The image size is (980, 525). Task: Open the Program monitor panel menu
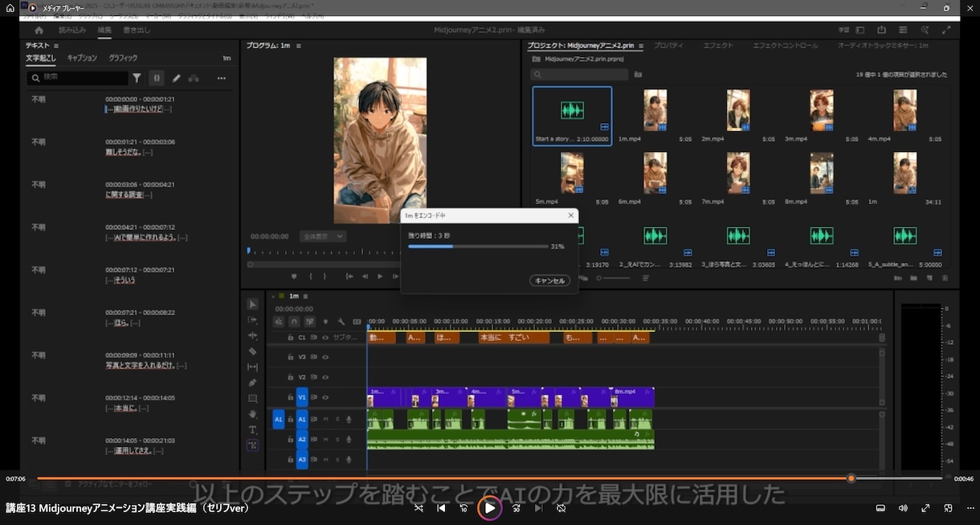pyautogui.click(x=299, y=46)
